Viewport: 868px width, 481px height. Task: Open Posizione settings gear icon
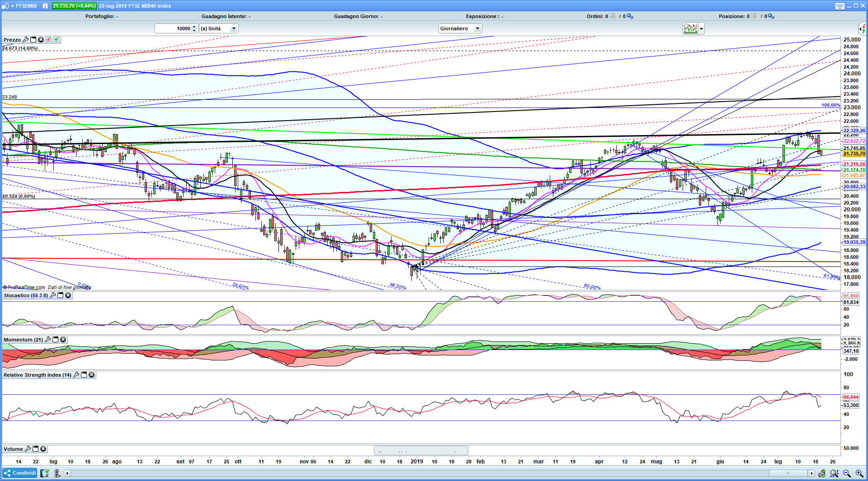[x=771, y=16]
